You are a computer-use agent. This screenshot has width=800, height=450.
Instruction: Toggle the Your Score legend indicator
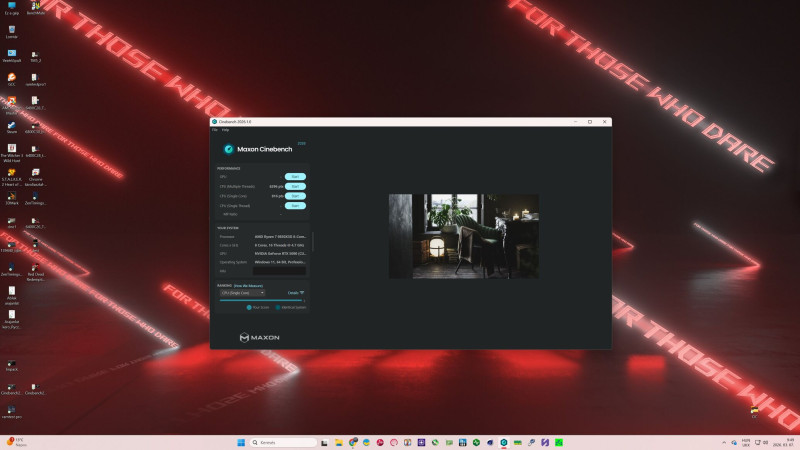click(249, 308)
